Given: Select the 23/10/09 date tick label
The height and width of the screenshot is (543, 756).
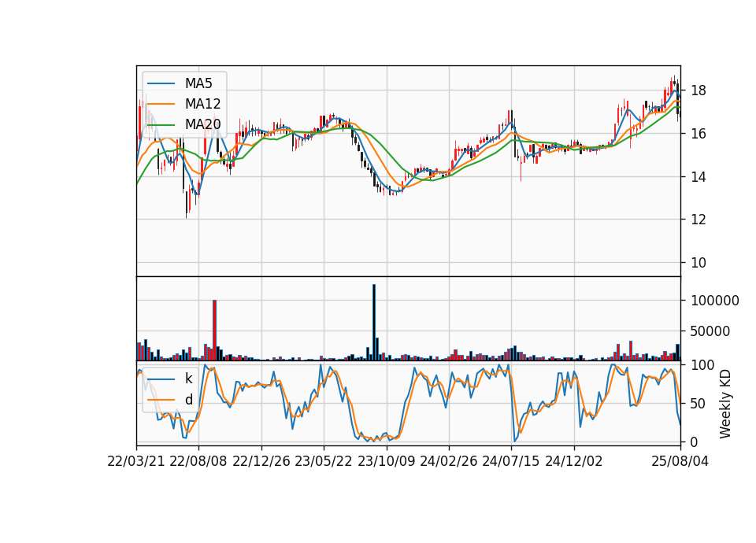Looking at the screenshot, I should click(x=386, y=461).
